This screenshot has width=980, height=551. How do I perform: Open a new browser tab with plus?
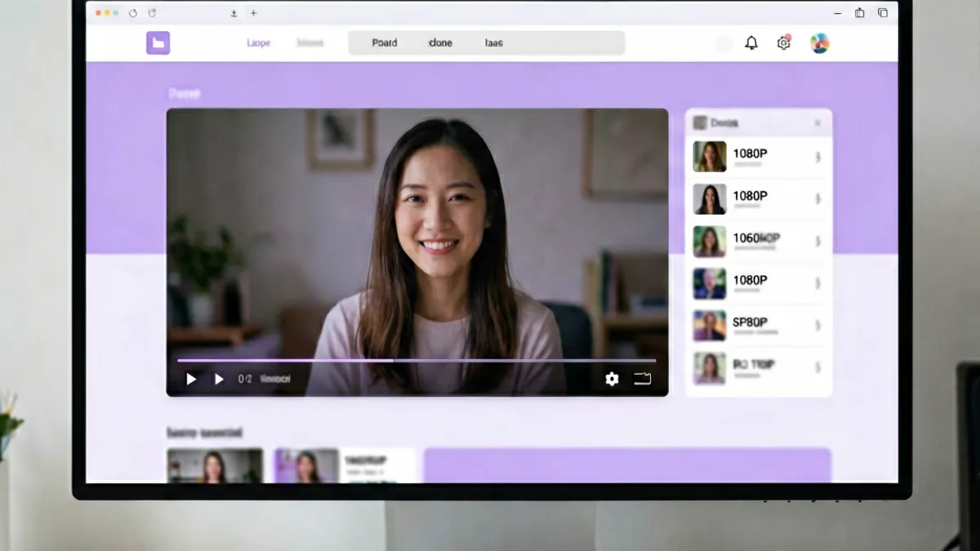[254, 13]
